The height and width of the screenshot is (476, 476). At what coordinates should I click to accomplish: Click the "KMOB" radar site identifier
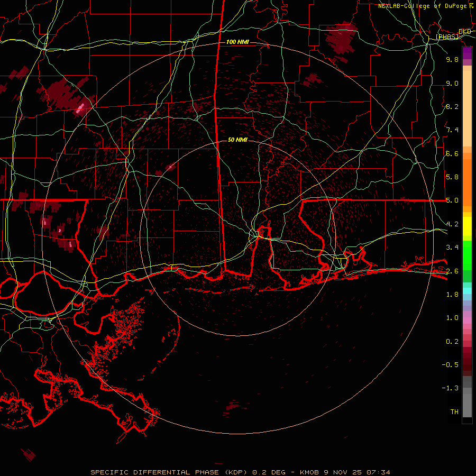(310, 472)
